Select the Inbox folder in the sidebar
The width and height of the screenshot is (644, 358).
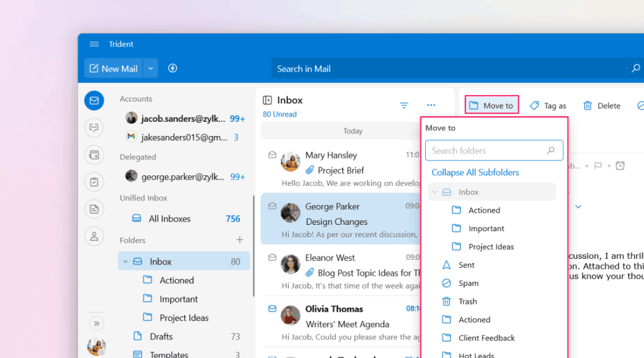click(184, 262)
